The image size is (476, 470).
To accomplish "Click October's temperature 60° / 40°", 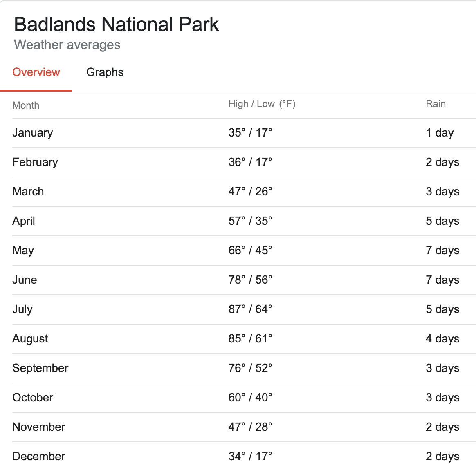I will tap(250, 398).
